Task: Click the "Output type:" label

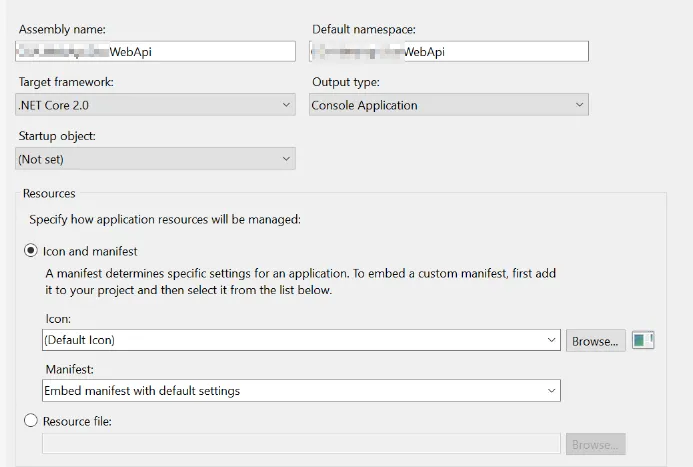Action: [x=346, y=82]
